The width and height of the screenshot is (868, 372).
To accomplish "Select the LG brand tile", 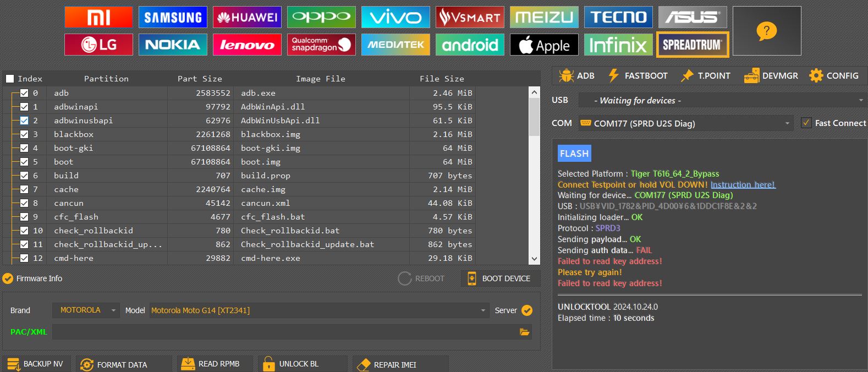I will pos(98,45).
